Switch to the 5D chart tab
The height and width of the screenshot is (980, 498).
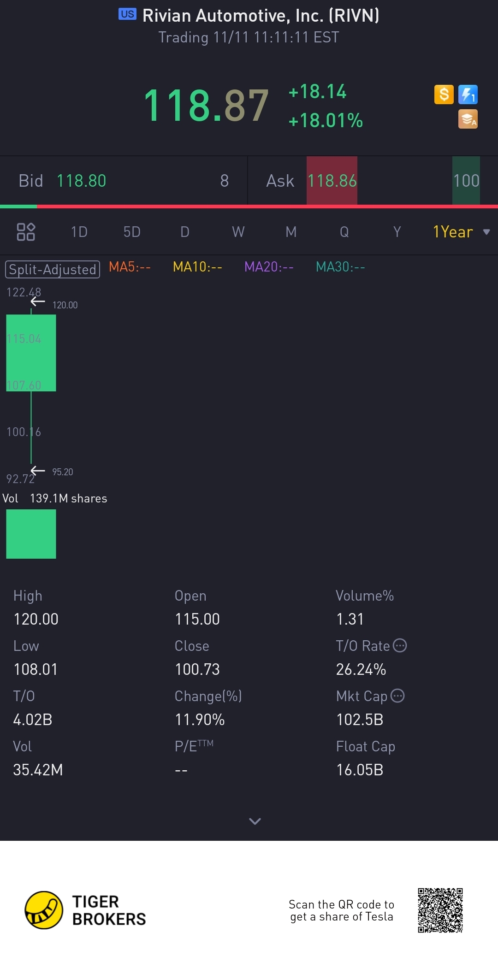[x=132, y=231]
